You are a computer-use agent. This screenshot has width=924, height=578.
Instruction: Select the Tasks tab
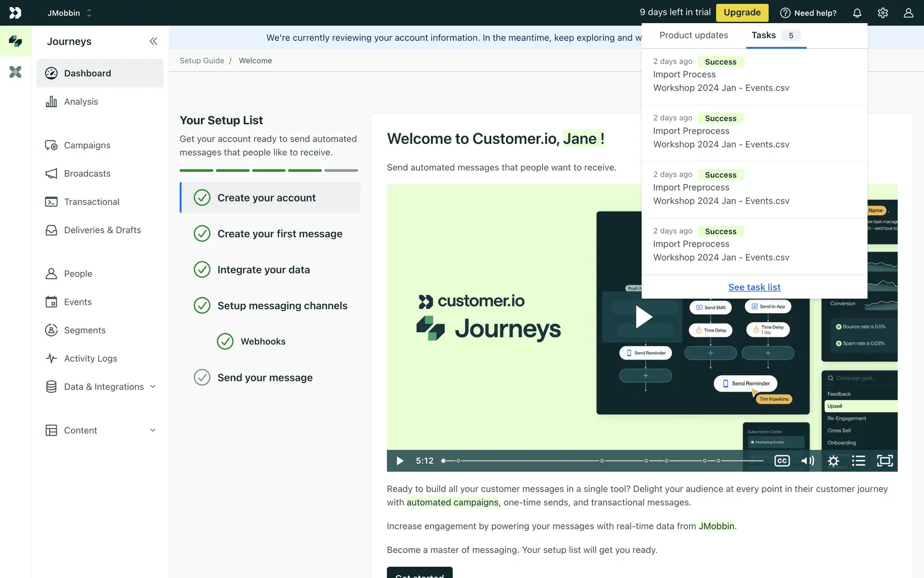(x=764, y=35)
